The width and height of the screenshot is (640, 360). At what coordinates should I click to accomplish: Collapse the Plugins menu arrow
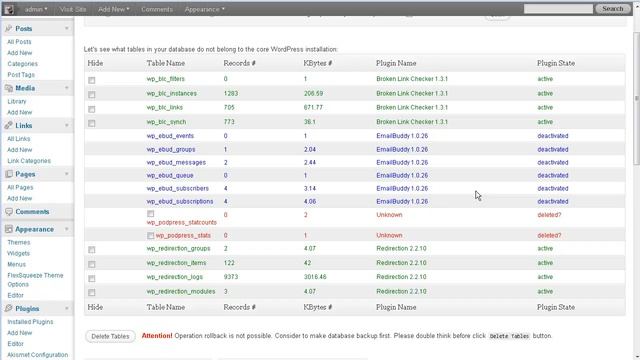pos(67,309)
